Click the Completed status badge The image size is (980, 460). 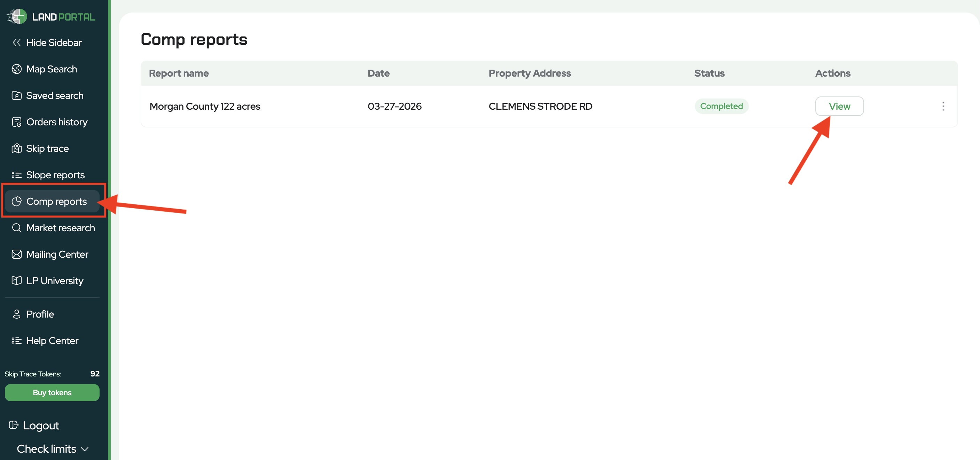[721, 106]
